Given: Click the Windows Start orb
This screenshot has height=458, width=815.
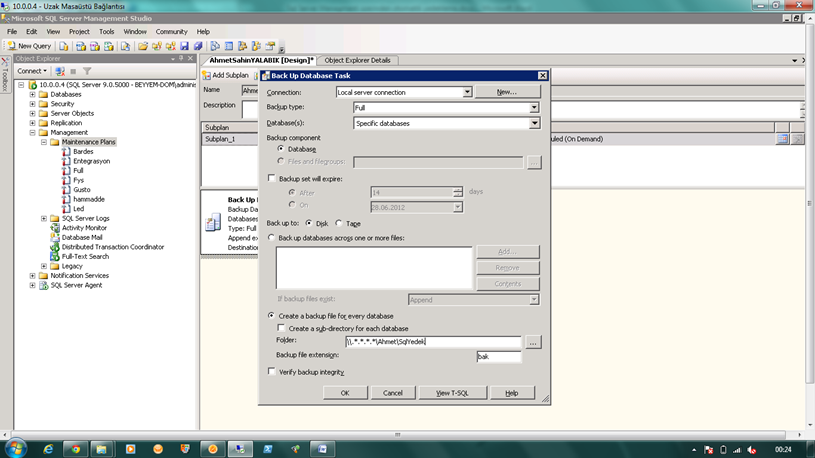Looking at the screenshot, I should point(16,449).
